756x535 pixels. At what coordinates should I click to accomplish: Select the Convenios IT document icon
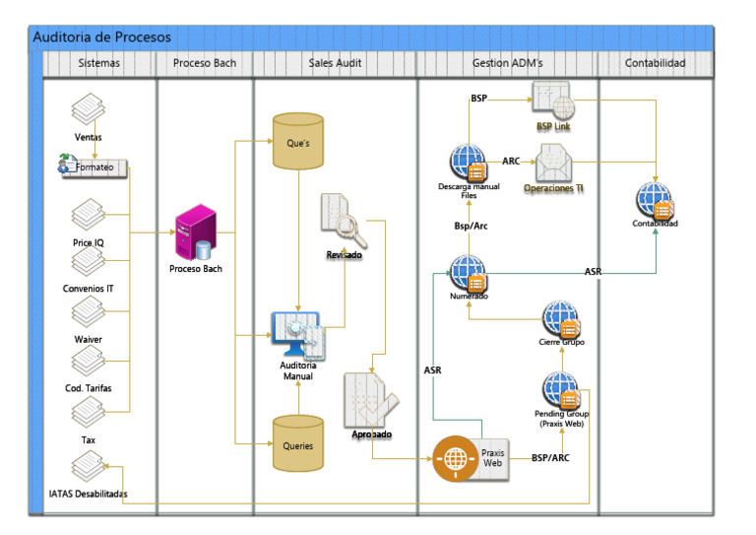89,261
